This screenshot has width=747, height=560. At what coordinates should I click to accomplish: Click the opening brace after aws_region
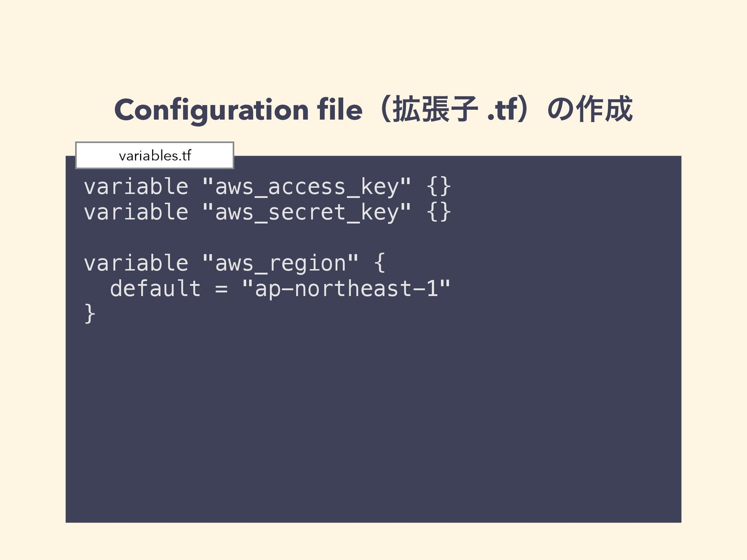(380, 262)
